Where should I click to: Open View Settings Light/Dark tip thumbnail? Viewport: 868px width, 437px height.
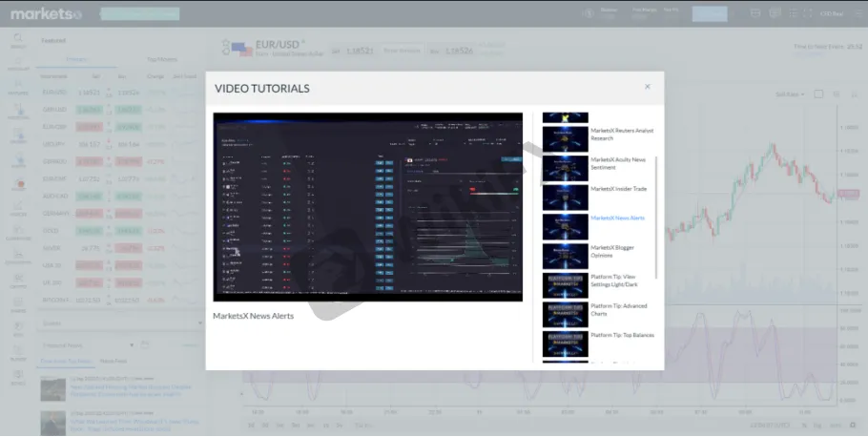coord(566,285)
